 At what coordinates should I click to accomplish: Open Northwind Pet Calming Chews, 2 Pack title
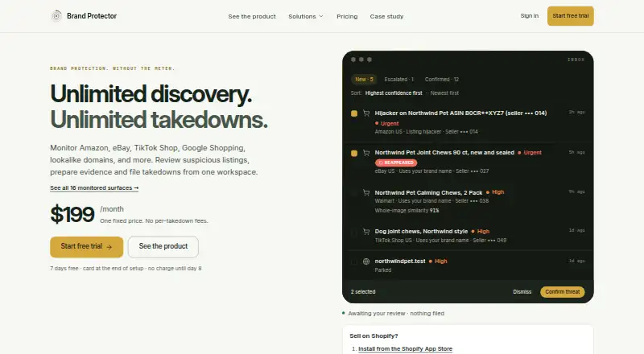click(428, 192)
